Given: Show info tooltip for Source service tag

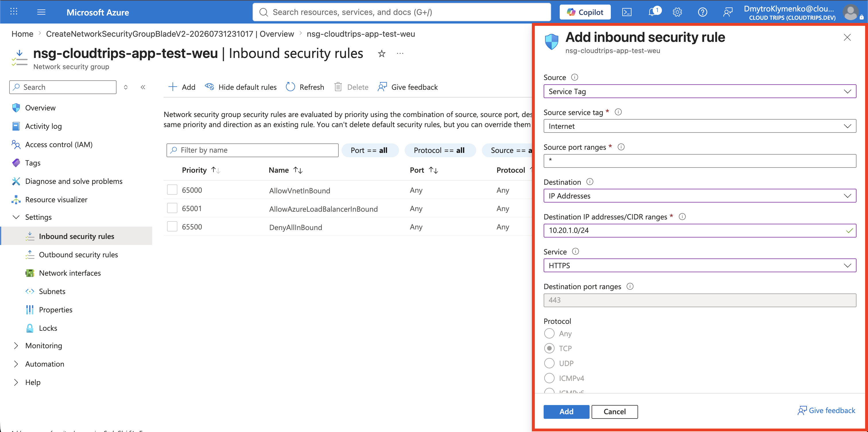Looking at the screenshot, I should pos(618,112).
